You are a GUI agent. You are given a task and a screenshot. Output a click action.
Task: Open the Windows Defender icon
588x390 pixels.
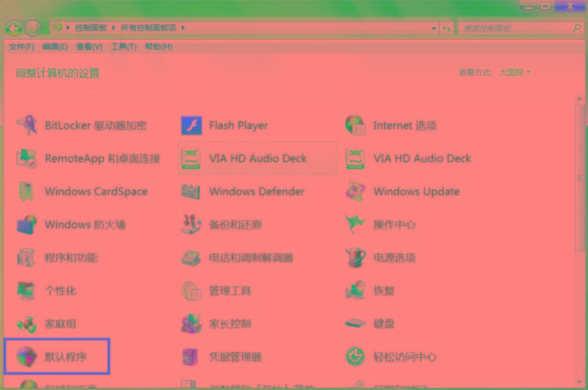click(191, 191)
